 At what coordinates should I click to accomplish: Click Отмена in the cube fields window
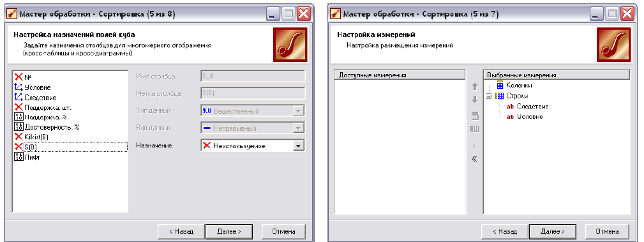click(284, 231)
